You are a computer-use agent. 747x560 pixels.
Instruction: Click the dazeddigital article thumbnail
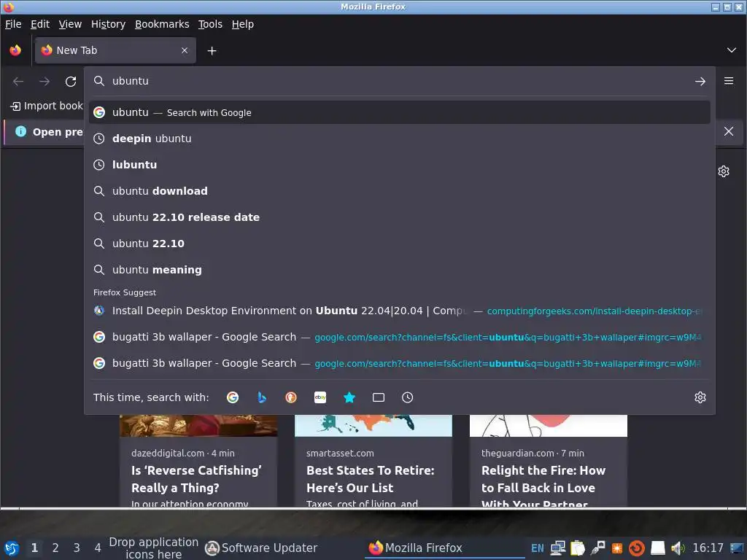coord(198,425)
